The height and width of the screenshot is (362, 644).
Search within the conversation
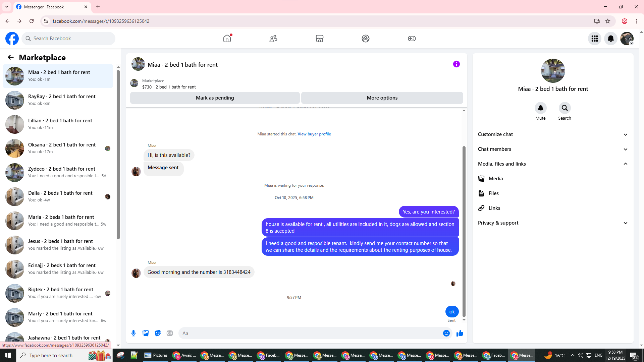tap(565, 108)
